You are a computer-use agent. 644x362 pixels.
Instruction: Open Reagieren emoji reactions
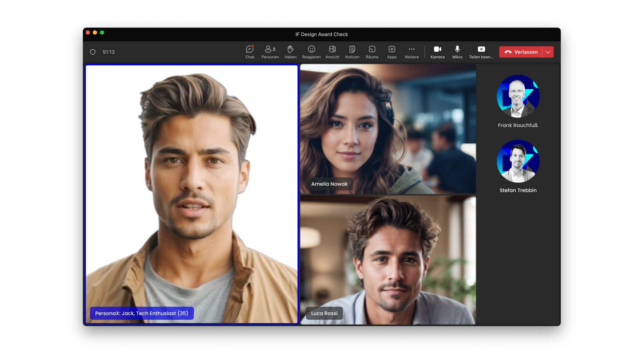click(311, 52)
